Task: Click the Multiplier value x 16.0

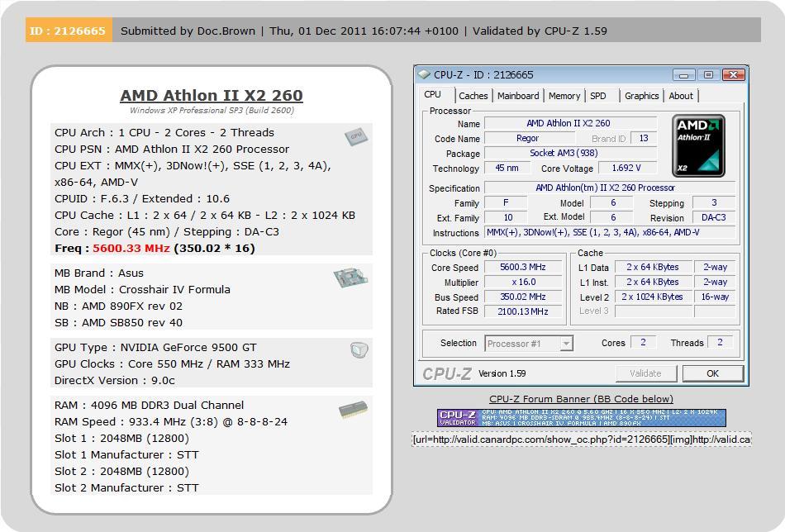Action: point(523,283)
